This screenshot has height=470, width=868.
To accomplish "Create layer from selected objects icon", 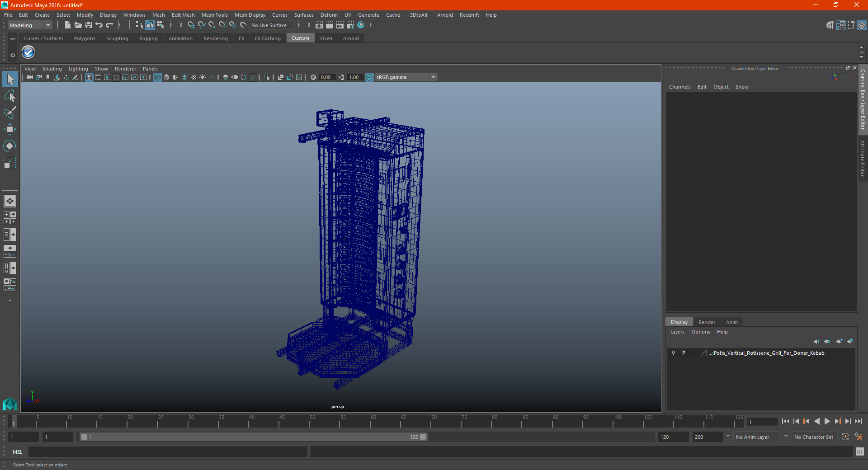I will 850,341.
